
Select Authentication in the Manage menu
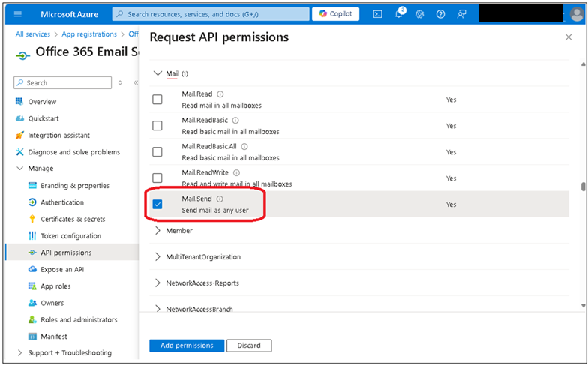(x=62, y=202)
